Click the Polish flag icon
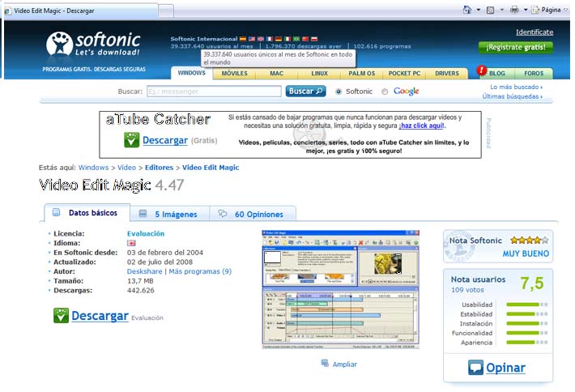The image size is (575, 392). click(314, 39)
